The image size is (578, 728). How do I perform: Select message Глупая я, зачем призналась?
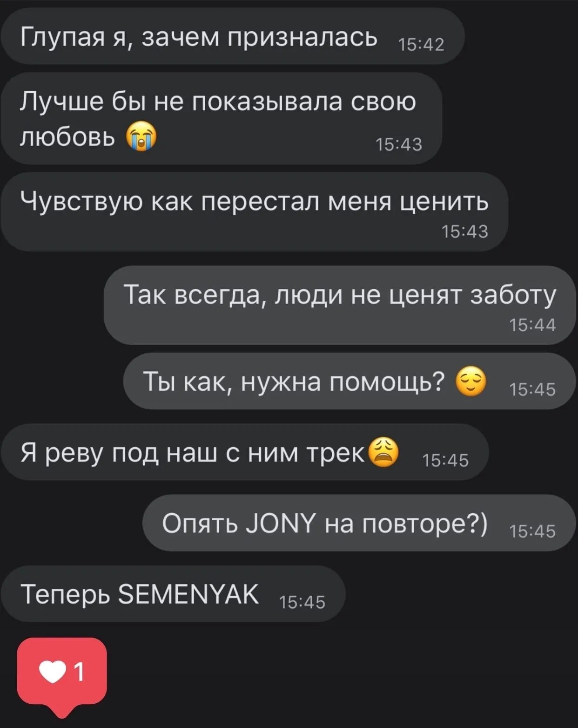[x=232, y=36]
